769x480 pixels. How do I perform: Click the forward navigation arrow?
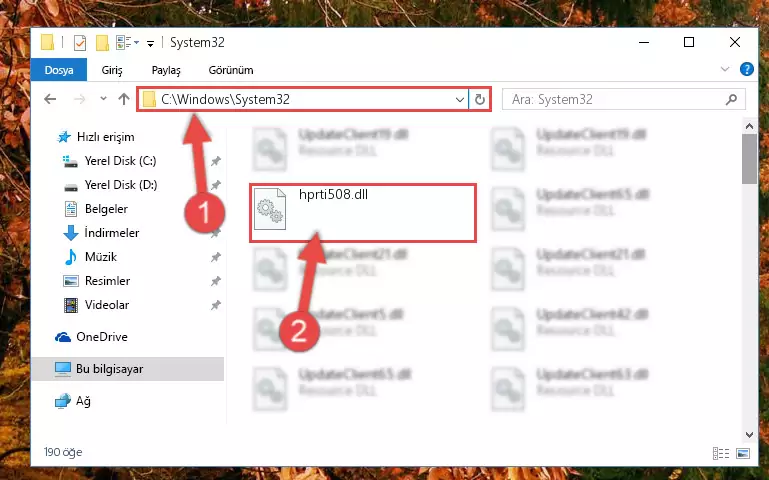[x=79, y=100]
